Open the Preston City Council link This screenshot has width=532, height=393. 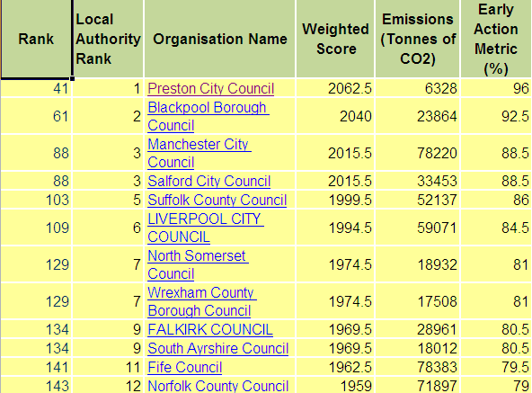210,89
